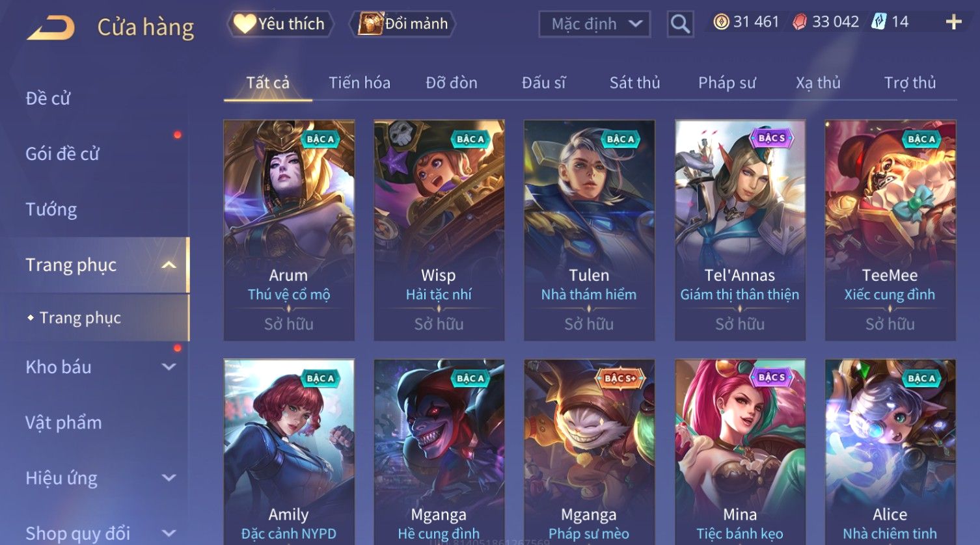Image resolution: width=980 pixels, height=545 pixels.
Task: Select the Tiến hóa tab
Action: coord(359,83)
